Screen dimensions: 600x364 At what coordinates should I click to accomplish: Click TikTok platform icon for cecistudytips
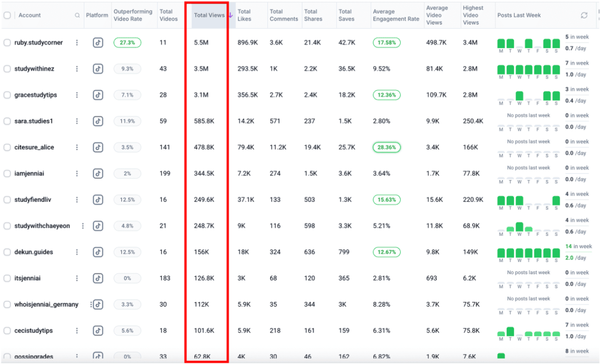point(98,331)
